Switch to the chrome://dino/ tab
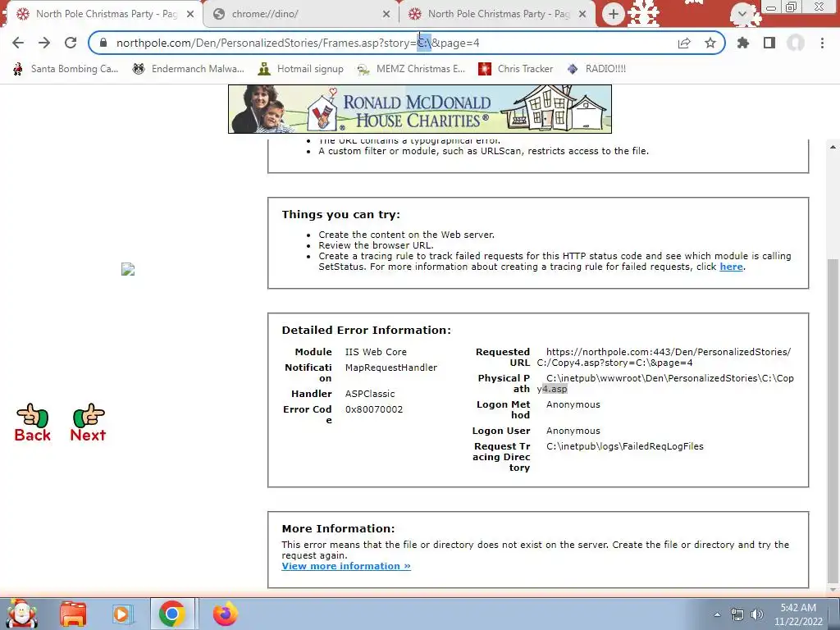 pos(301,14)
